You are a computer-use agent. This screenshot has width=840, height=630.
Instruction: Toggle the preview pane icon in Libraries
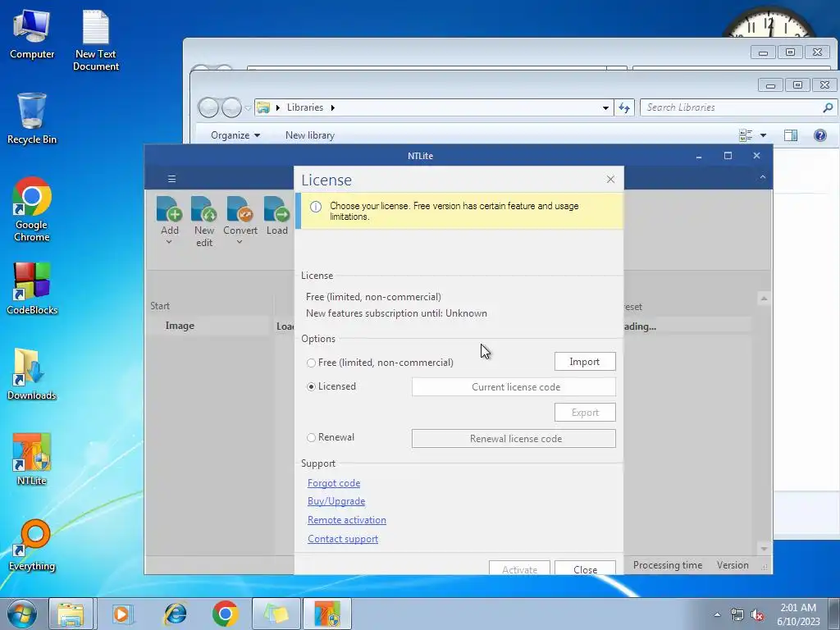point(791,135)
